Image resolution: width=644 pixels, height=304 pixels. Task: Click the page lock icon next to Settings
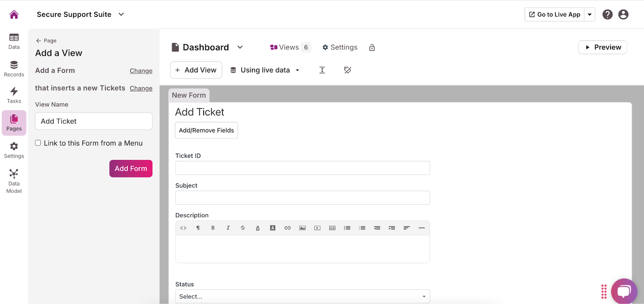[372, 47]
